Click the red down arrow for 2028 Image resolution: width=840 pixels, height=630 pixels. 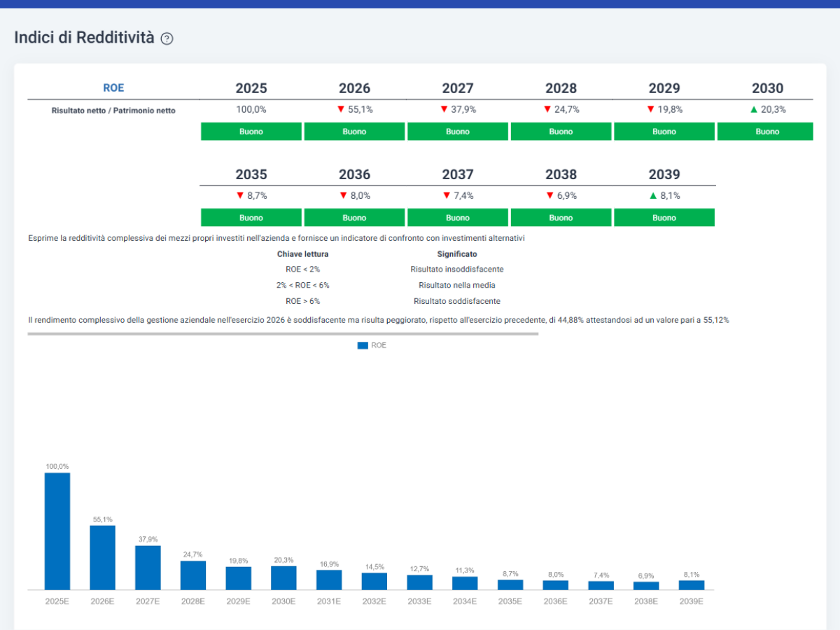pyautogui.click(x=547, y=109)
